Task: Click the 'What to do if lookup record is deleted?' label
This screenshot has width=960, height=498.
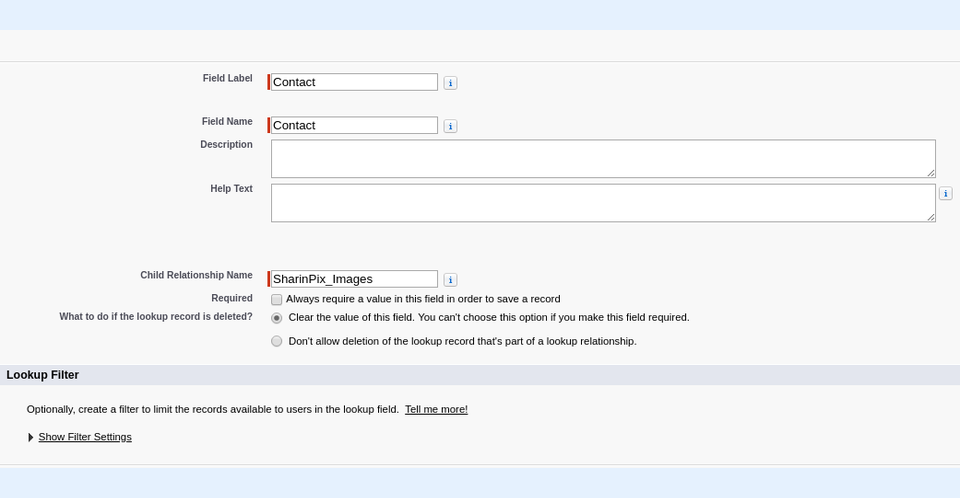Action: [156, 317]
